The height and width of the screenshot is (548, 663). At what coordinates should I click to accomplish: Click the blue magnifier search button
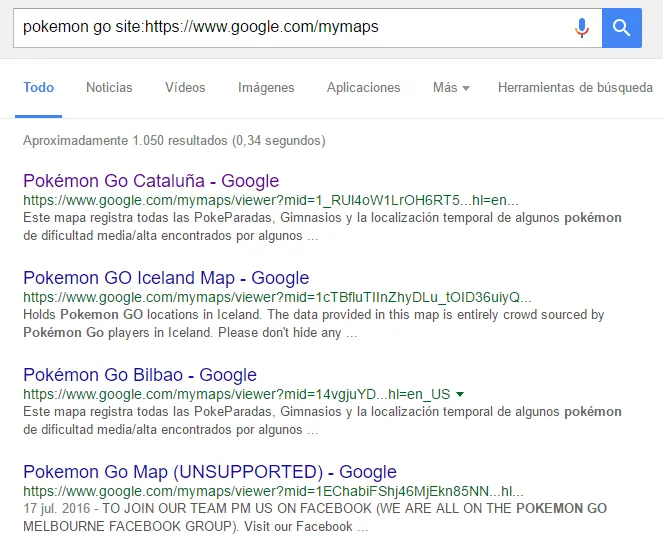[x=622, y=28]
